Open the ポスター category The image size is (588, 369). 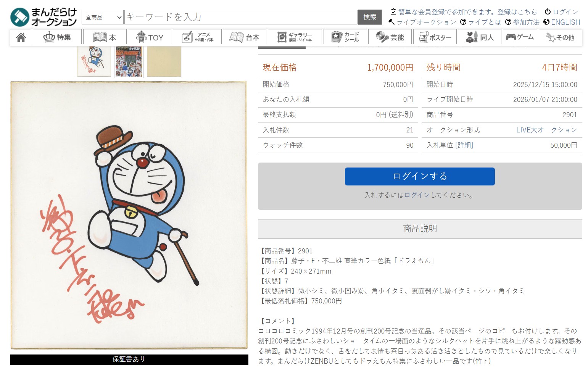pyautogui.click(x=435, y=37)
